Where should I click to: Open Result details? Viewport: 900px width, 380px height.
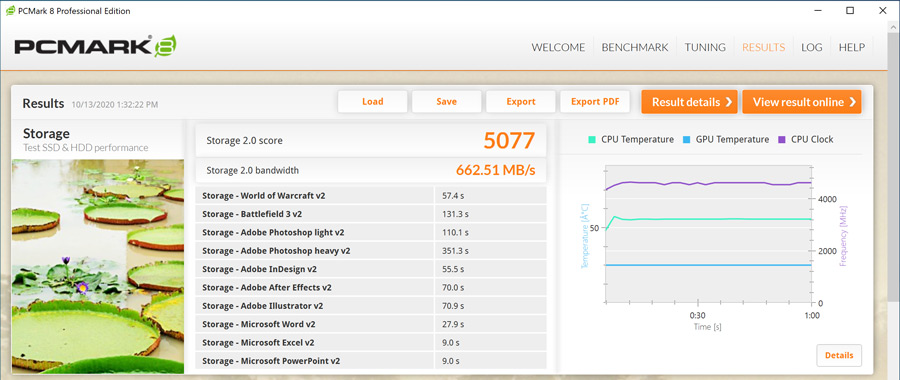point(689,102)
